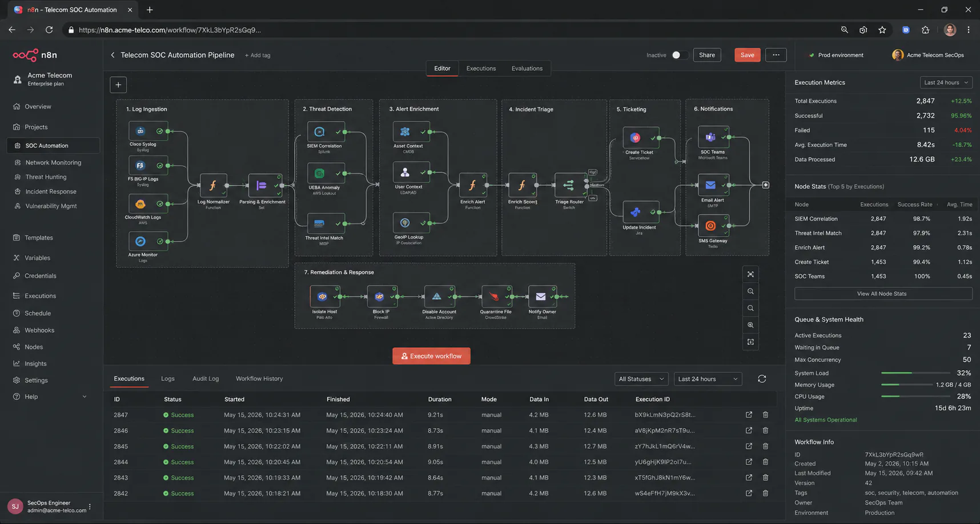Open the Threat Intel Match node
The height and width of the screenshot is (524, 980).
pyautogui.click(x=326, y=223)
